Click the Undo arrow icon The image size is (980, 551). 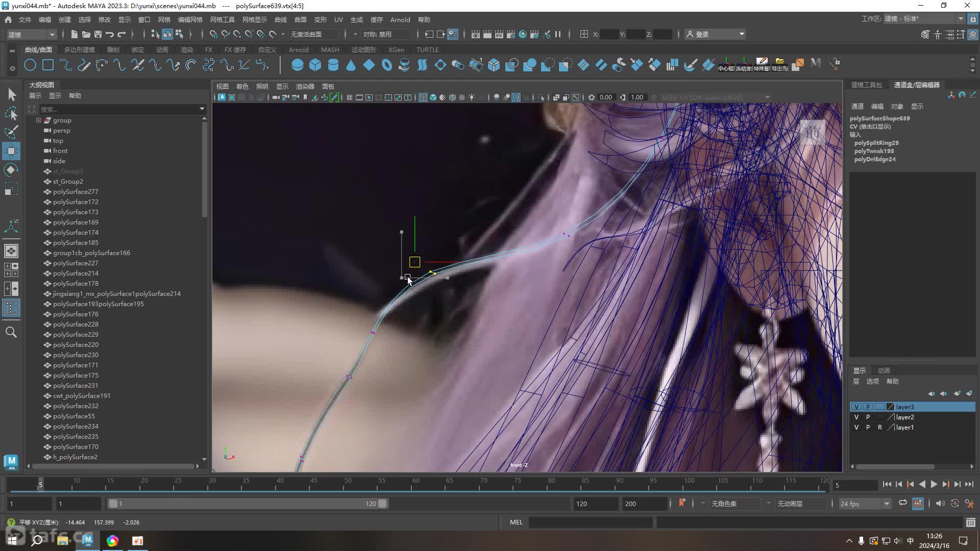tap(110, 34)
